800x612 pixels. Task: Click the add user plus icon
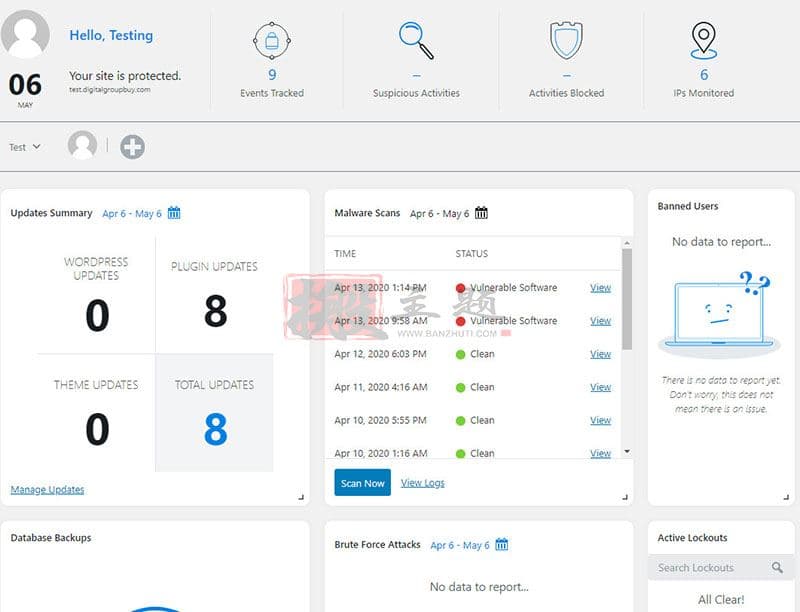coord(132,147)
